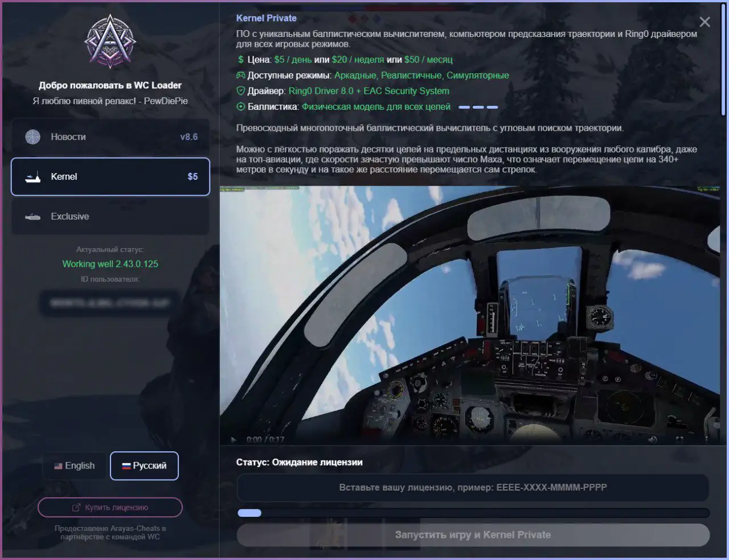Viewport: 729px width, 560px height.
Task: Switch the interface language to English
Action: pyautogui.click(x=75, y=466)
